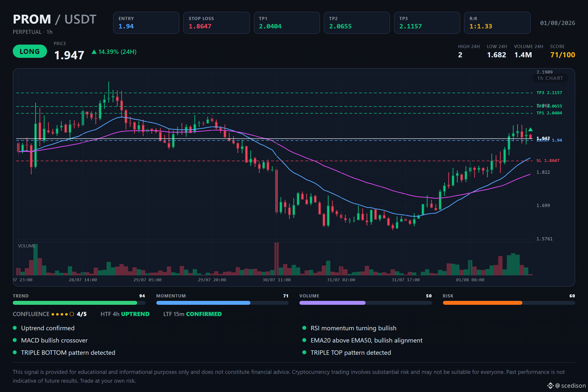Click the RISK score number 60

(x=572, y=296)
